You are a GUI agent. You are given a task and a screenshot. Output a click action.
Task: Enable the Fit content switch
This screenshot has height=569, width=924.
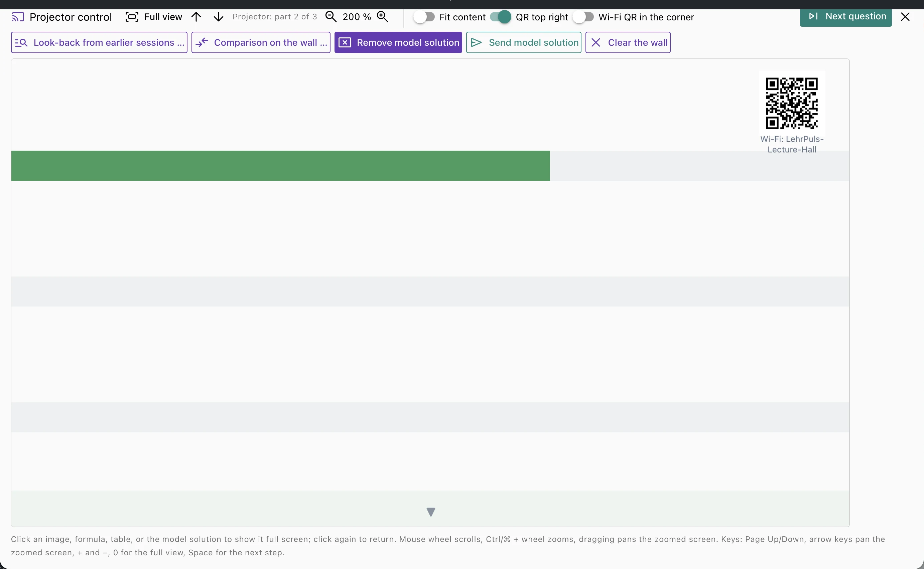coord(424,17)
